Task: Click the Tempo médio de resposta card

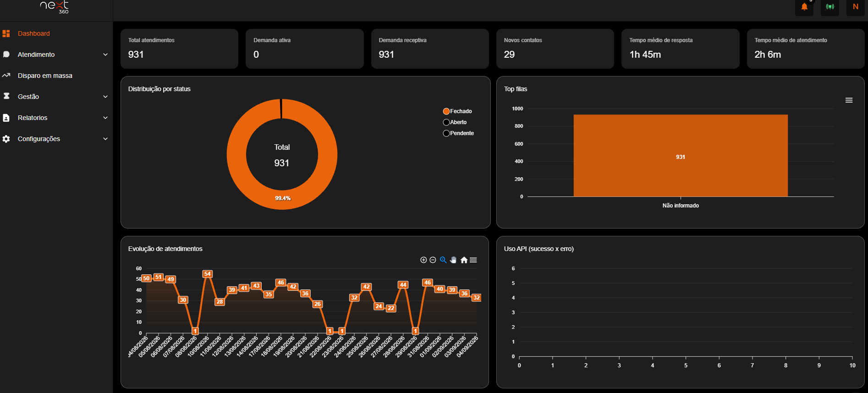Action: [x=681, y=49]
